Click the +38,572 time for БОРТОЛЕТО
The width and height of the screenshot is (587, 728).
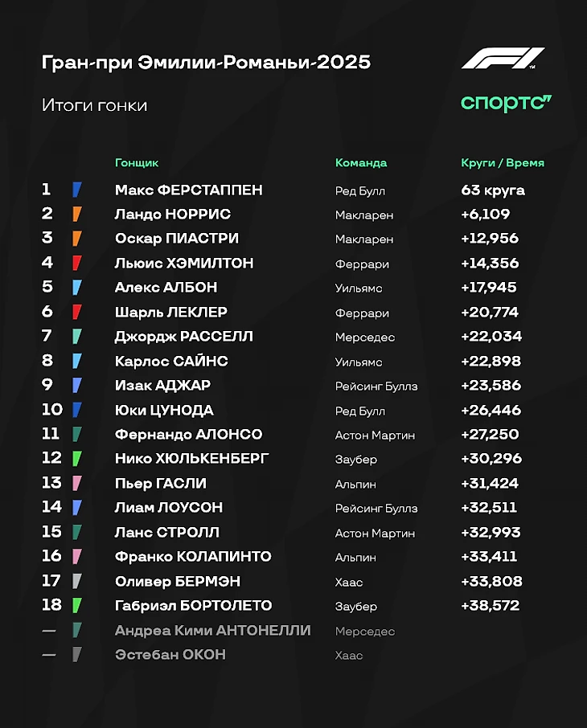pyautogui.click(x=491, y=606)
